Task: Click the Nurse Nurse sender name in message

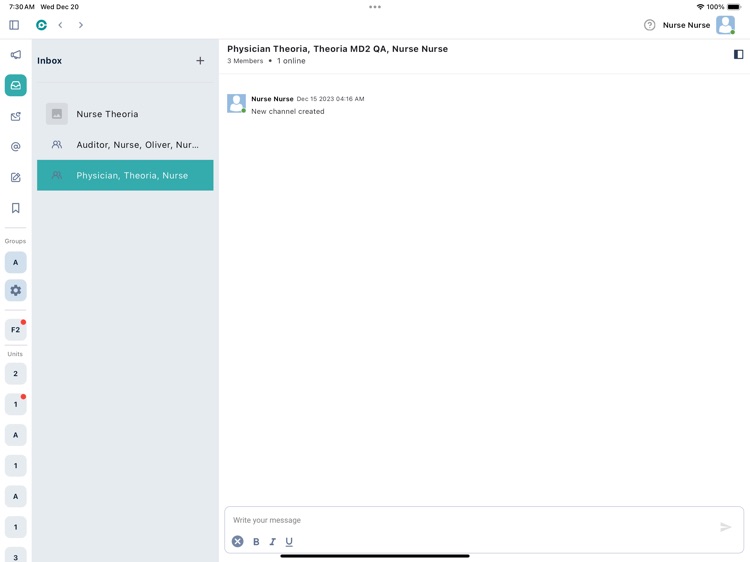Action: [x=272, y=99]
